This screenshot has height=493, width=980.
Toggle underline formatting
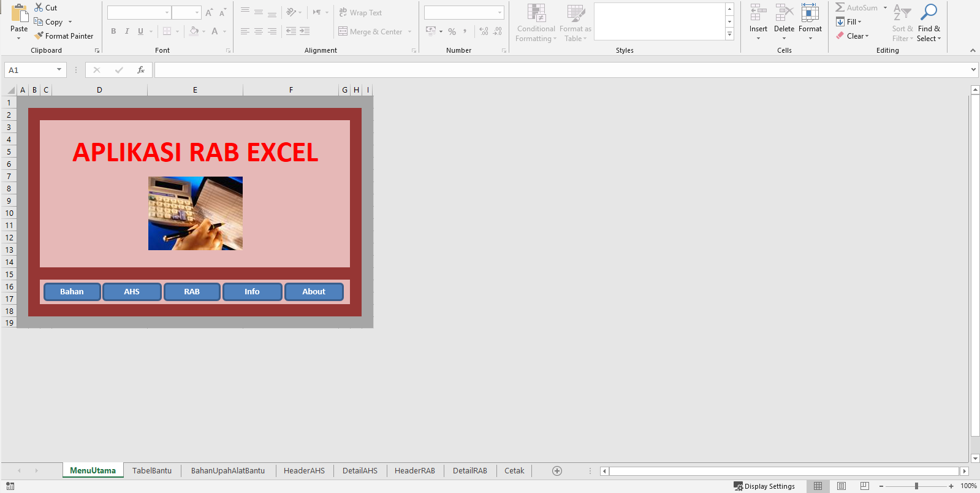coord(140,31)
